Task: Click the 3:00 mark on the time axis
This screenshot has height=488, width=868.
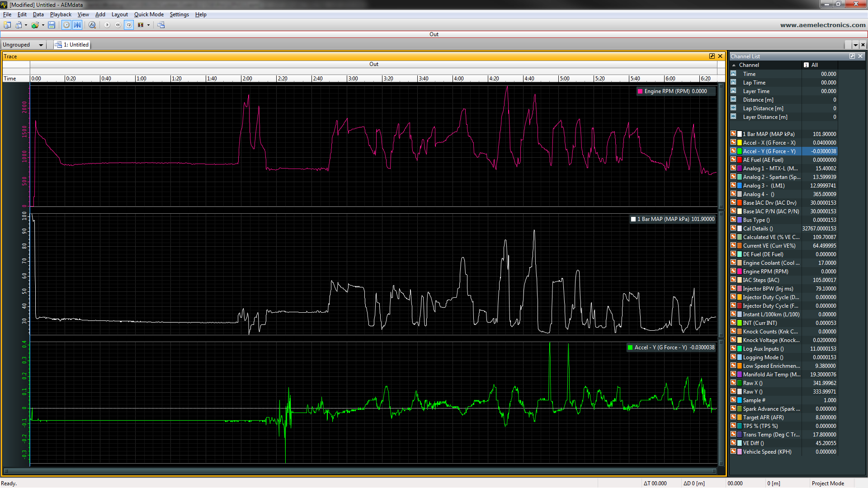Action: pos(353,79)
